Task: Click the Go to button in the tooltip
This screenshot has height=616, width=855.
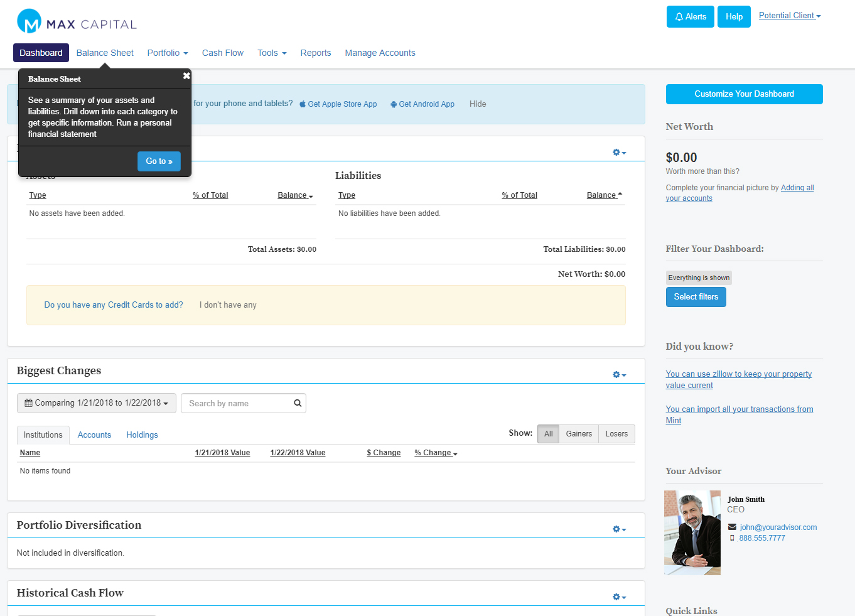Action: (x=159, y=161)
